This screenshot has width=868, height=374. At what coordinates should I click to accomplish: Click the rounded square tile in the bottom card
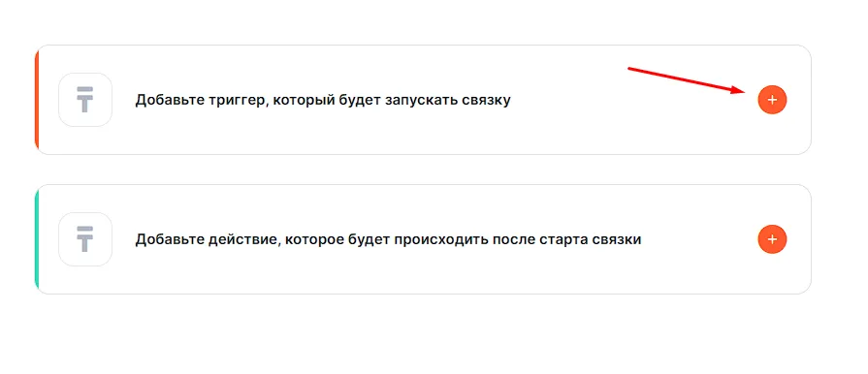85,239
